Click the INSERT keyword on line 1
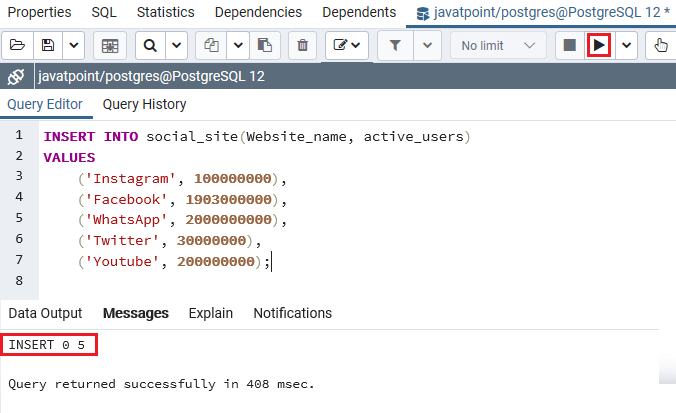676x413 pixels. point(69,137)
